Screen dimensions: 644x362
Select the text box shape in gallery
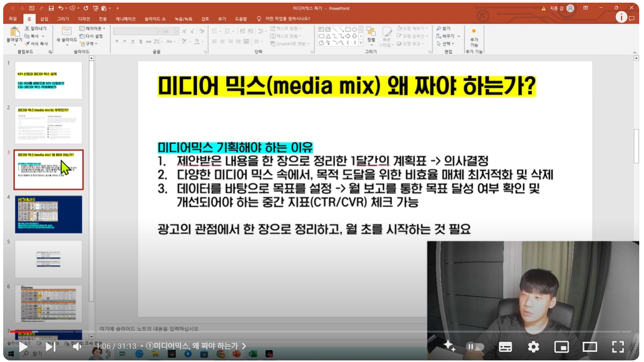pos(321,29)
